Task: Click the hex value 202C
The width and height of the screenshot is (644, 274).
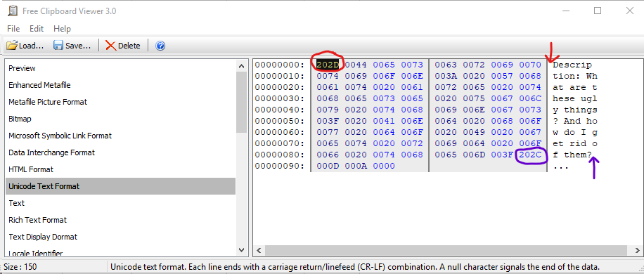Action: pos(530,155)
